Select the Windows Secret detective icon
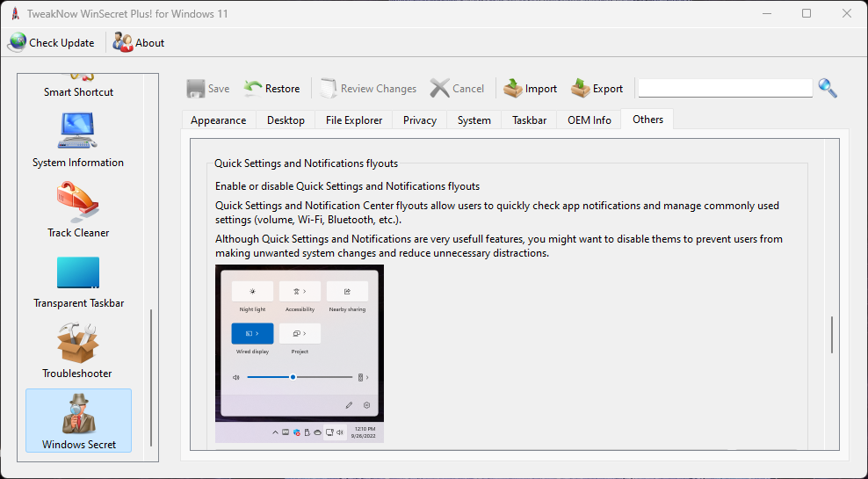Image resolution: width=868 pixels, height=479 pixels. pos(78,414)
